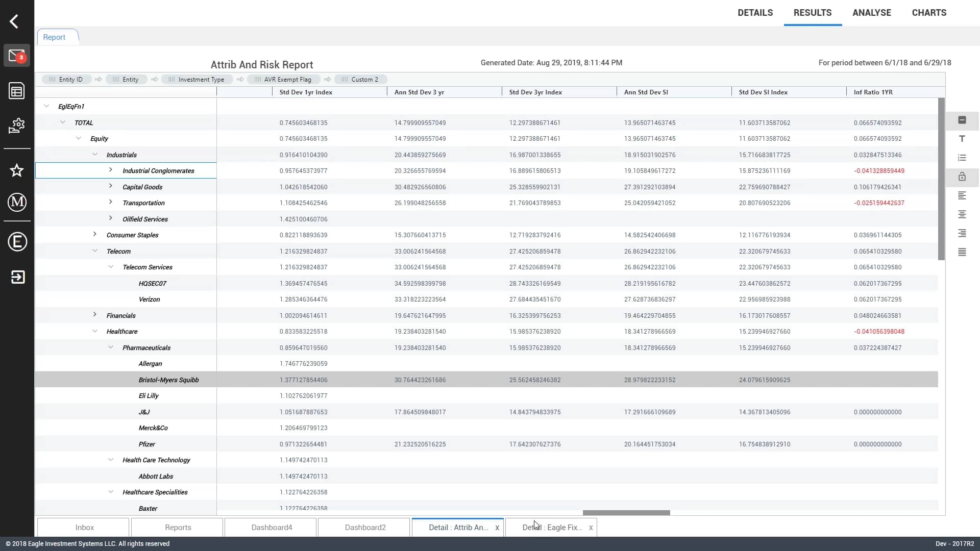Open the Dashboard4 tab
This screenshot has width=980, height=551.
(271, 528)
